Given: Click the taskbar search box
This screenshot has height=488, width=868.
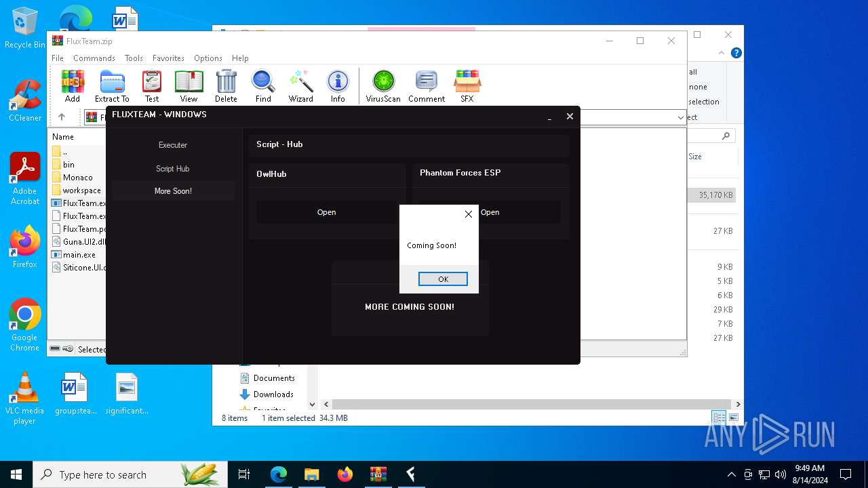Looking at the screenshot, I should tap(130, 474).
